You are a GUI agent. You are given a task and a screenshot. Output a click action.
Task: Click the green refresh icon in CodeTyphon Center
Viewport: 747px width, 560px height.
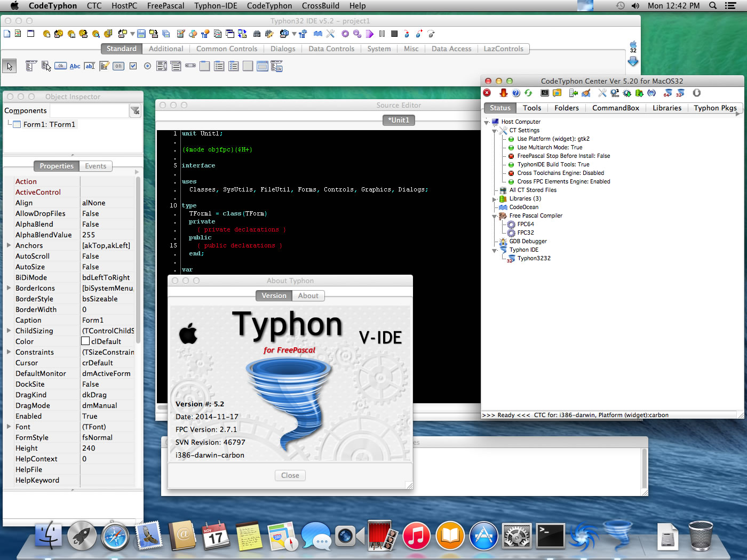(528, 93)
